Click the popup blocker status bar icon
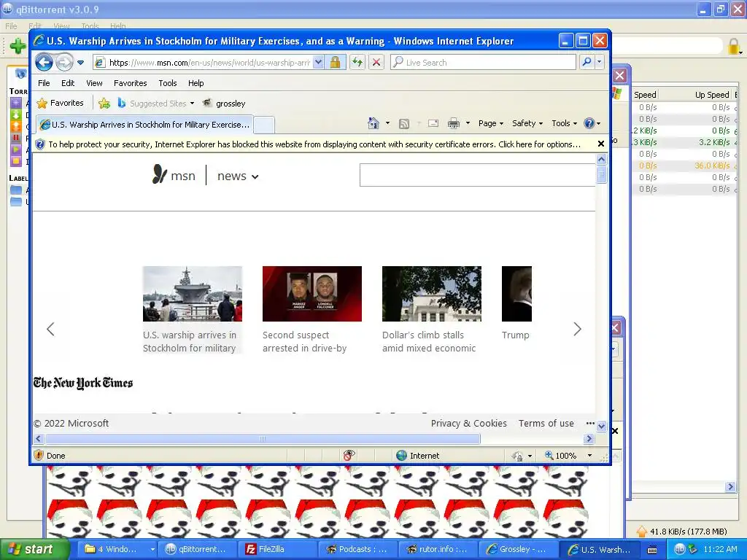The height and width of the screenshot is (560, 747). coord(349,456)
